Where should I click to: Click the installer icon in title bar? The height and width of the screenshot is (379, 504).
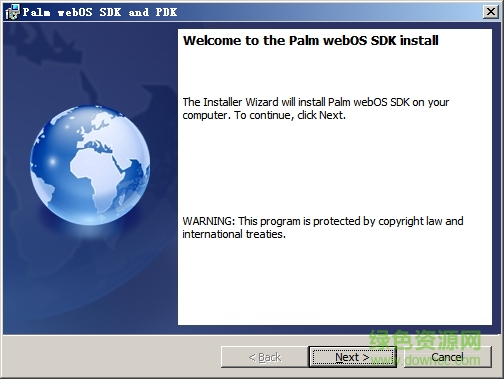(12, 12)
